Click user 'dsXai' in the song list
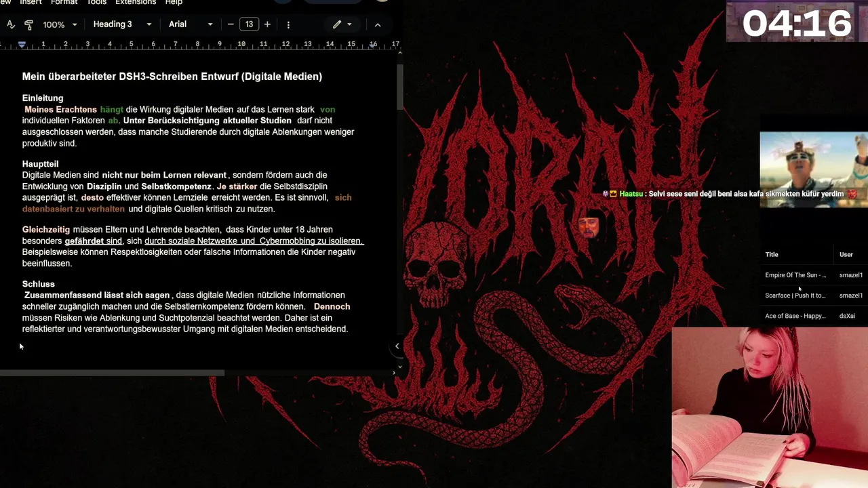868x488 pixels. 847,316
